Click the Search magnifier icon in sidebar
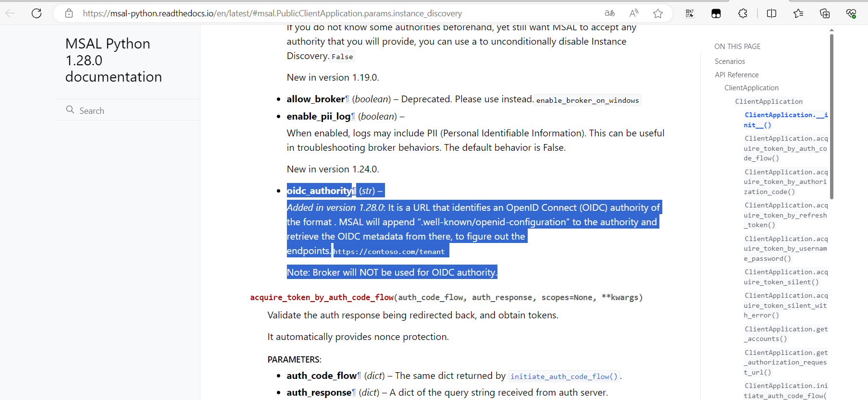This screenshot has height=400, width=868. [70, 110]
